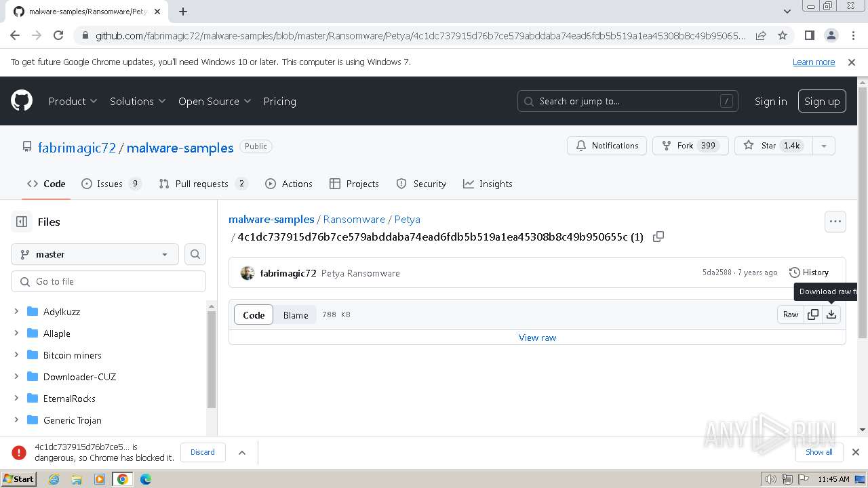Copy raw file content icon

[x=813, y=314]
